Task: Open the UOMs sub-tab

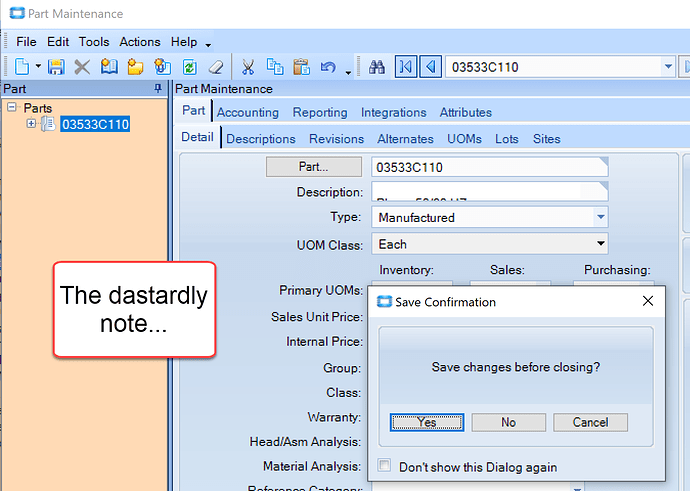Action: [464, 139]
